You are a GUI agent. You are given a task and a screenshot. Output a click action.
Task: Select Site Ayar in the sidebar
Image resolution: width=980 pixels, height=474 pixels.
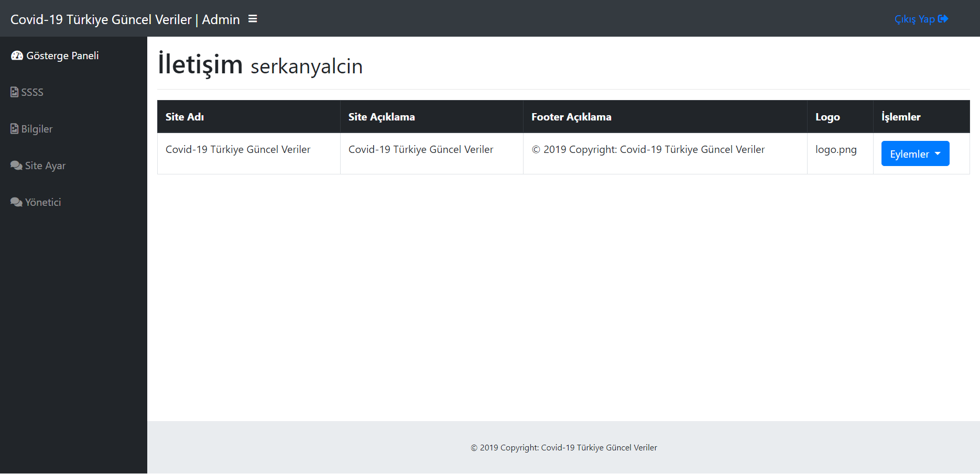click(x=45, y=166)
